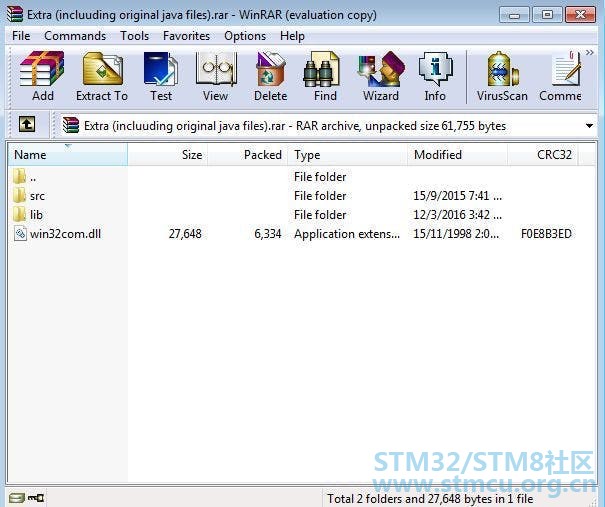Sort by Size column header
Viewport: 605px width, 507px height.
168,154
